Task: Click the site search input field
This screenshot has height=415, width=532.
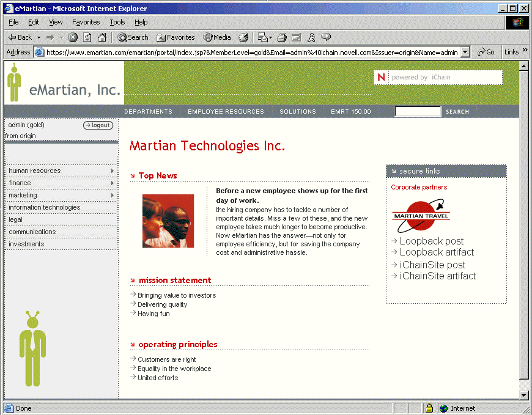Action: click(x=418, y=111)
